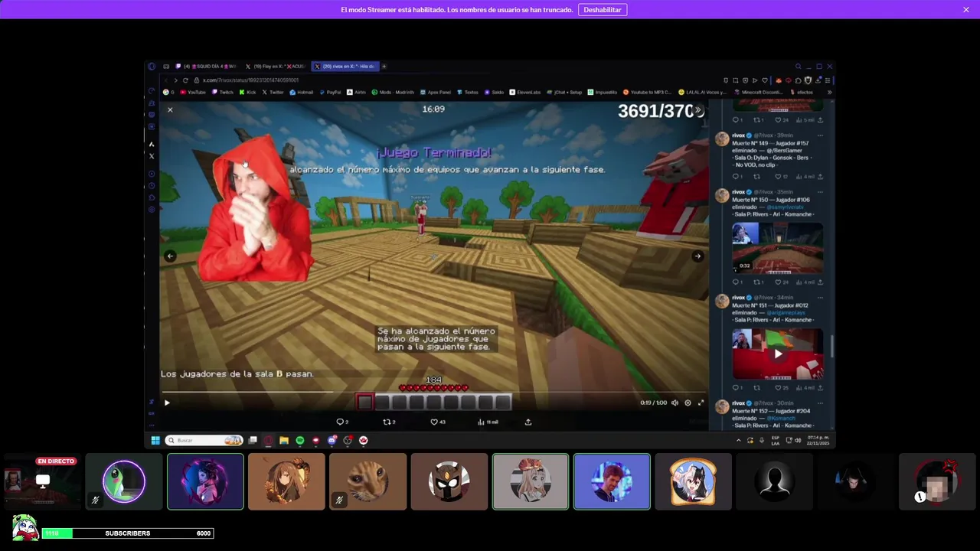The width and height of the screenshot is (980, 551).
Task: Open the taskbar clock showing 07:14 p. m.
Action: (x=816, y=440)
